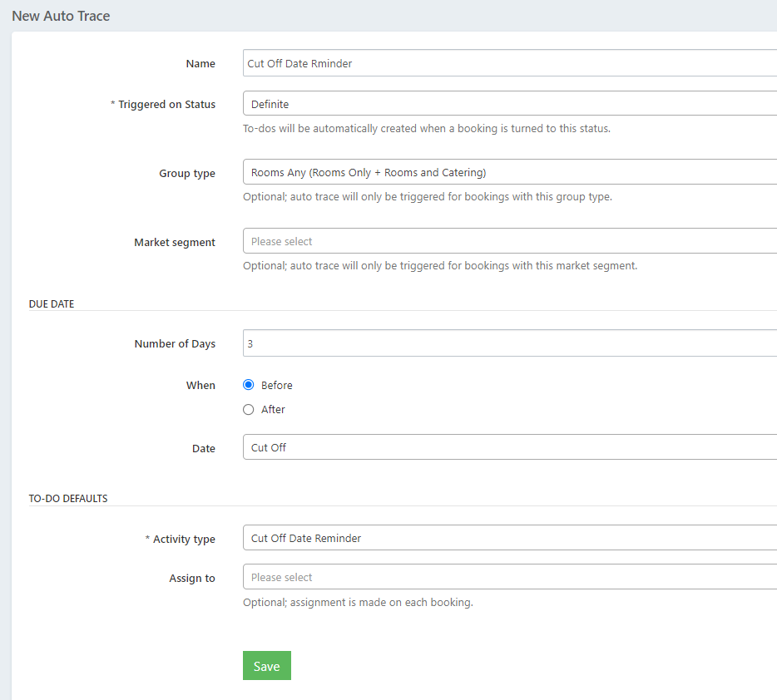Open the Market segment selector
Screen dimensions: 777x700
pyautogui.click(x=509, y=241)
